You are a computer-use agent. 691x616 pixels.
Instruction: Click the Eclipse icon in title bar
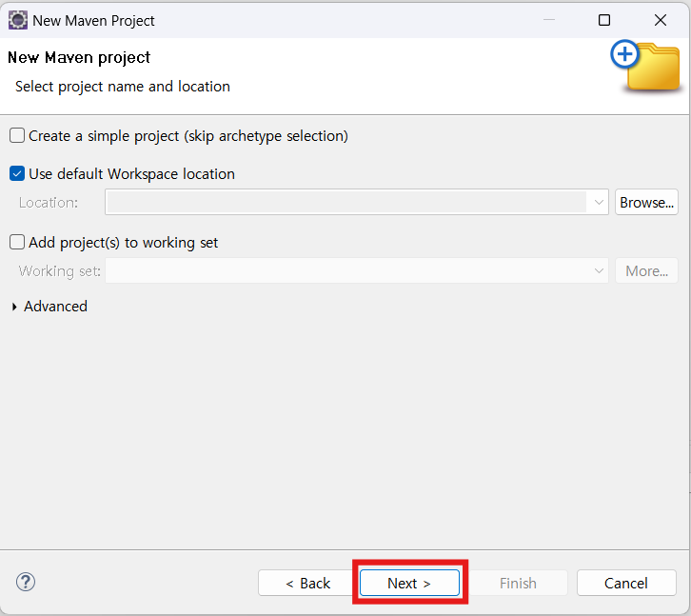click(18, 20)
